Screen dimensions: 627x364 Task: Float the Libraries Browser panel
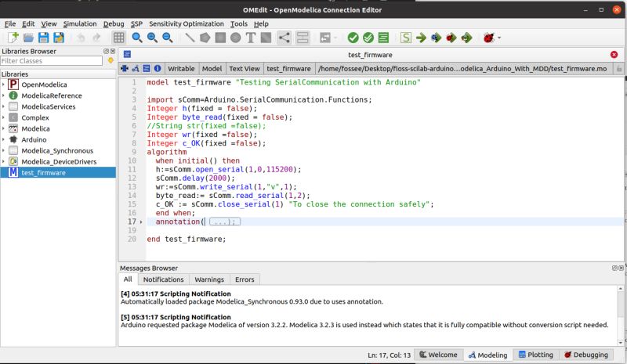tap(106, 51)
